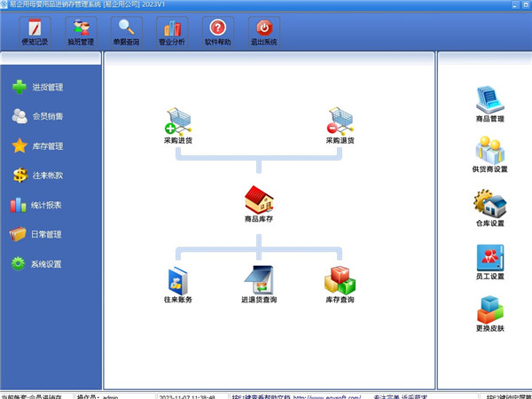Open 软件帮助 question mark icon
The image size is (532, 399).
click(218, 32)
